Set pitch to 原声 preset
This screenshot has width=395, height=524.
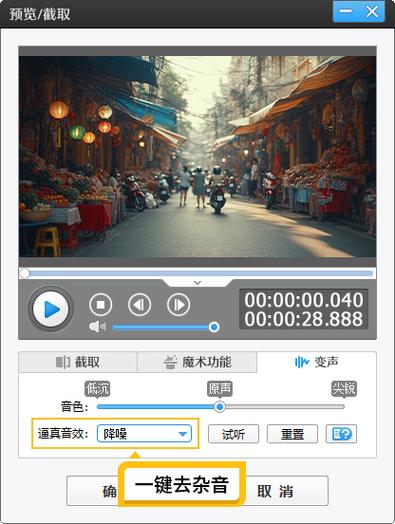pos(220,389)
